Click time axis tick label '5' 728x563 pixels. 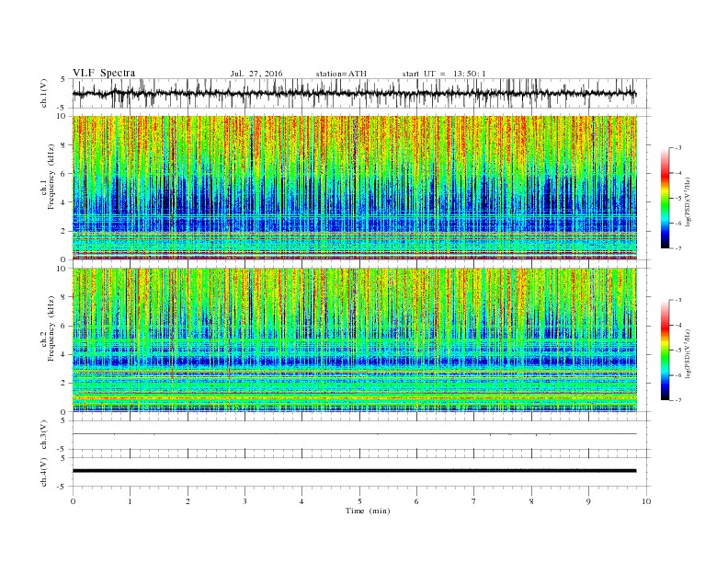[x=359, y=501]
